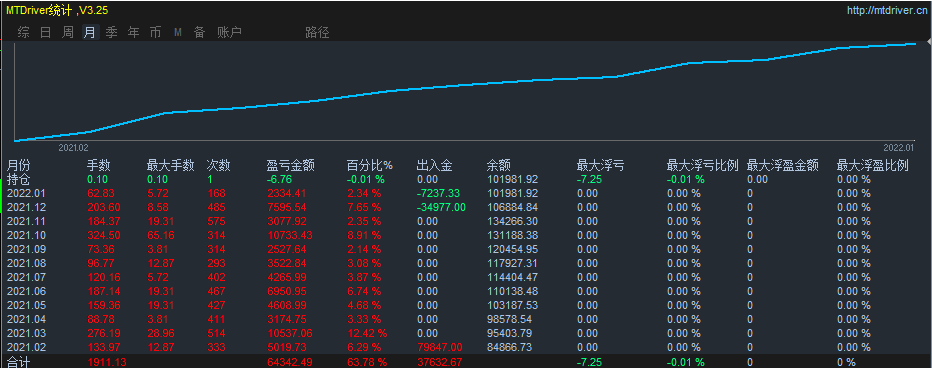Click the 最大浮亏比例 column header
This screenshot has width=932, height=368.
(703, 166)
